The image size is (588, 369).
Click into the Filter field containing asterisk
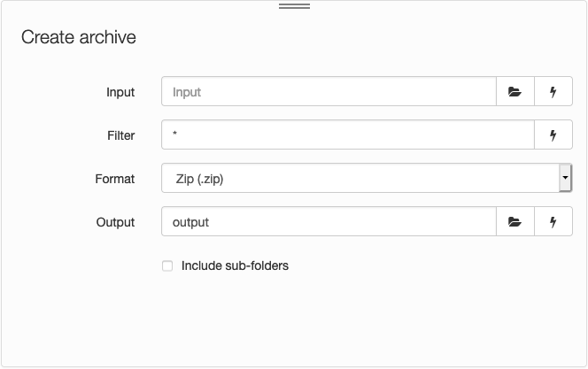tap(348, 135)
